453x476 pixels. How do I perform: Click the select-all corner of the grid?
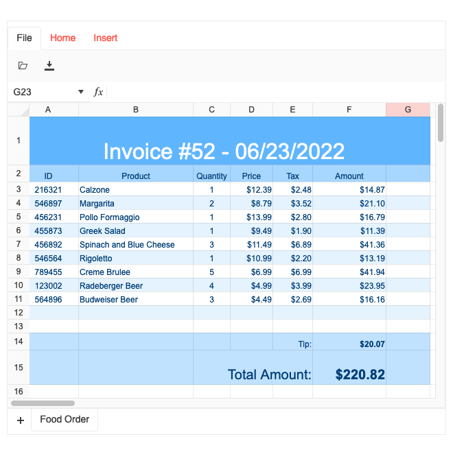19,110
